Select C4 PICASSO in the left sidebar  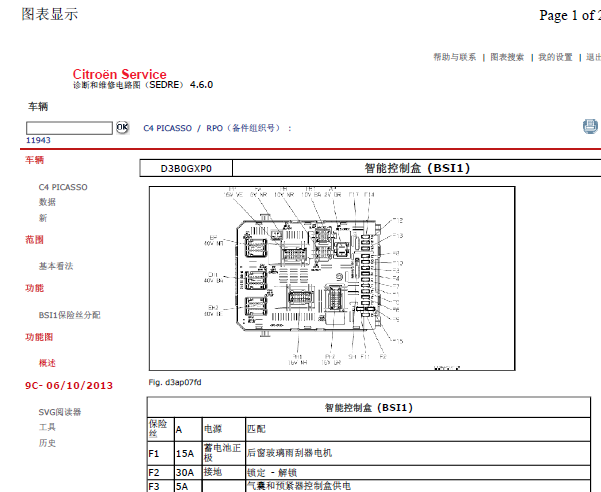pyautogui.click(x=63, y=187)
